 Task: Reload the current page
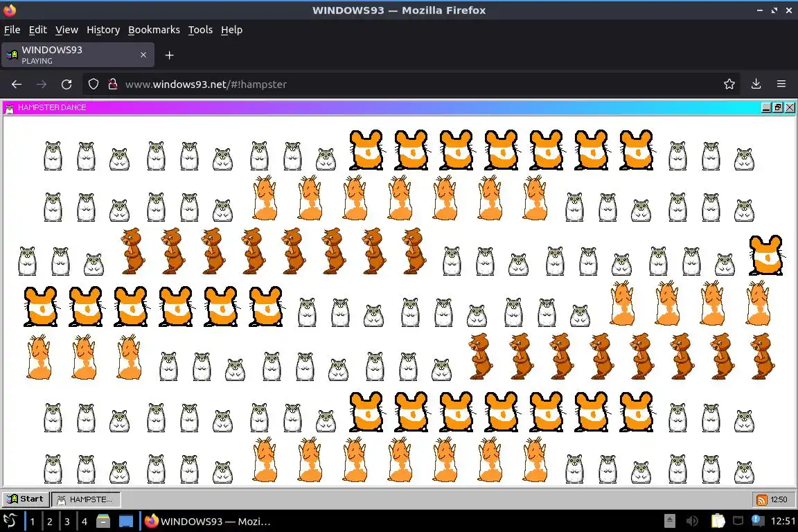pos(66,85)
